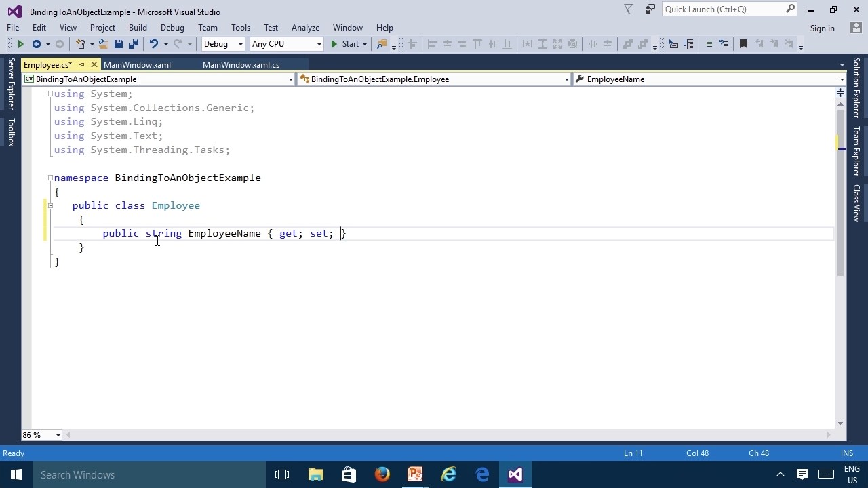
Task: Click the editor vertical scrollbar thumb
Action: [840, 192]
